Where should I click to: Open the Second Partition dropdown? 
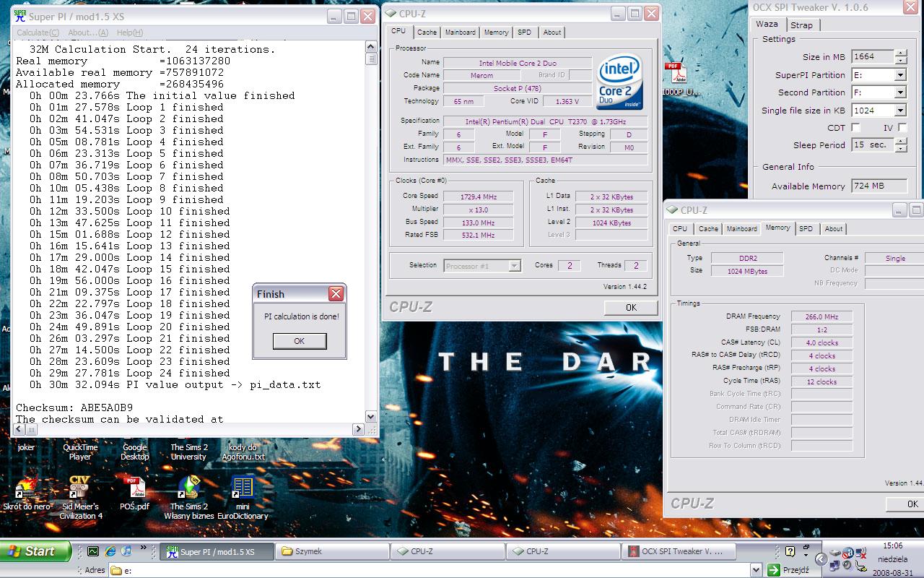pyautogui.click(x=900, y=92)
